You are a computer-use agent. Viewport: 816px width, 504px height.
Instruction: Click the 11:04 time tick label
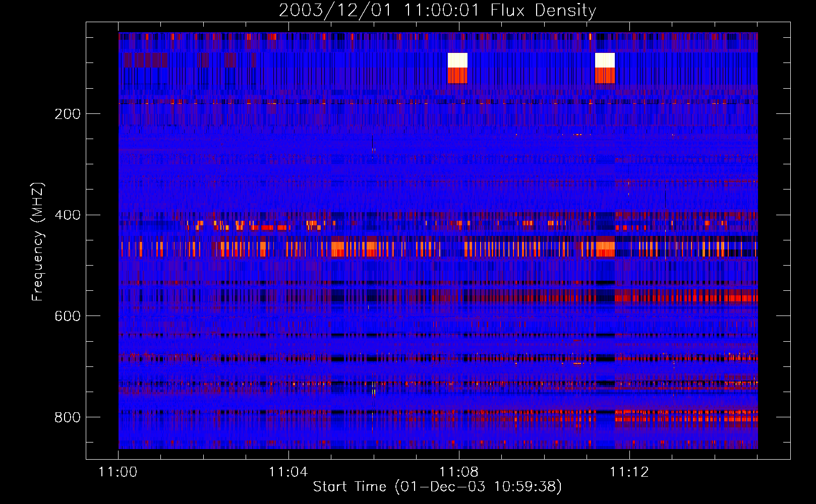tap(288, 472)
